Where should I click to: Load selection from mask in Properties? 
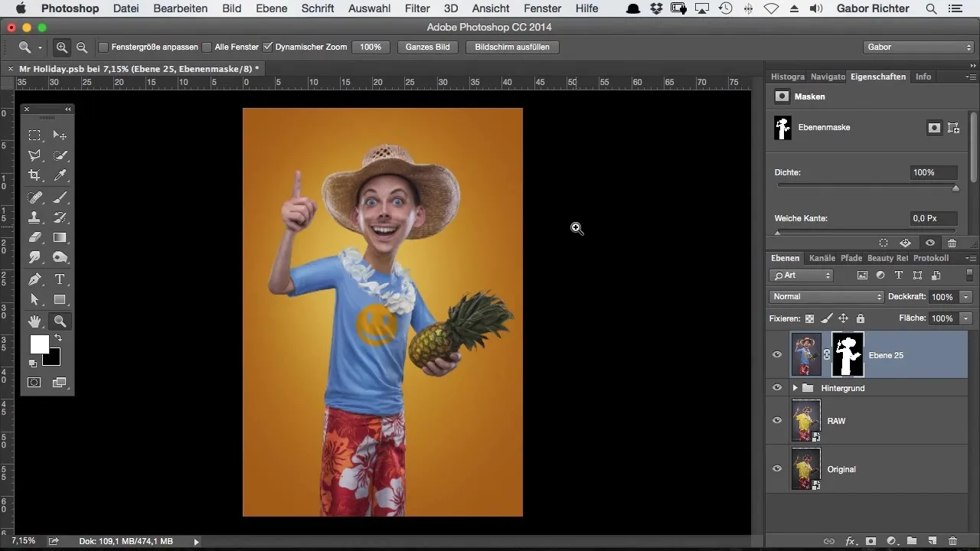884,243
